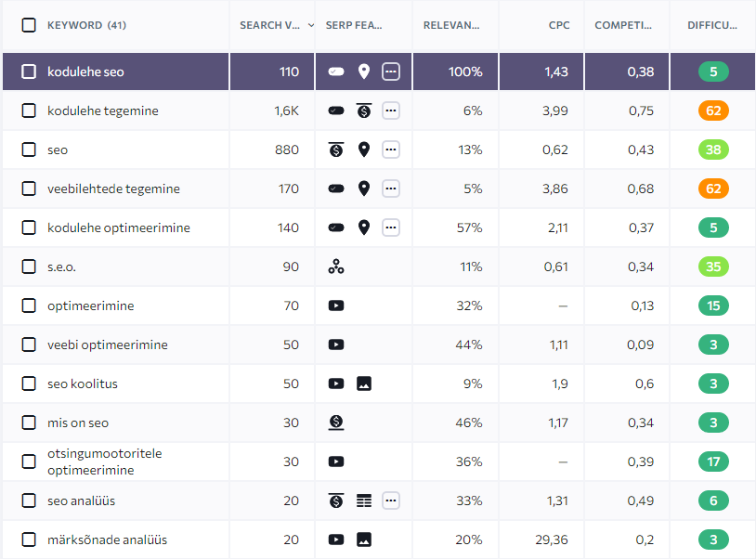Click the video icon in optimeerimine row
This screenshot has height=559, width=756.
(x=336, y=305)
